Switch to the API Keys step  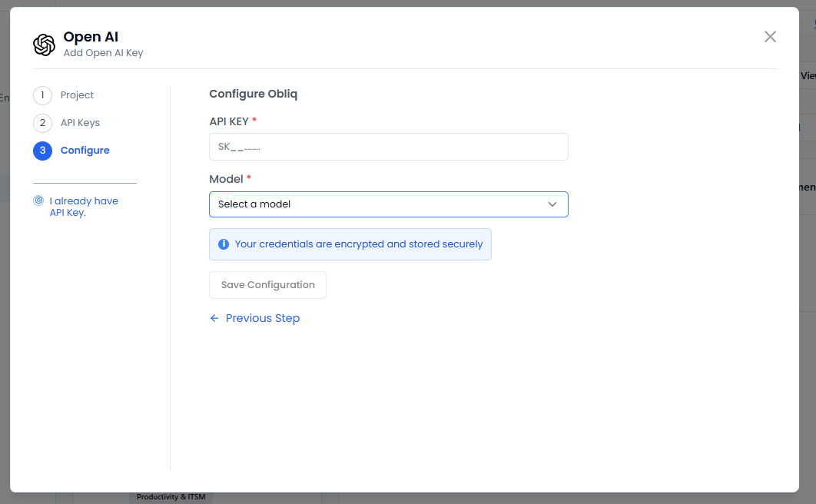[x=80, y=123]
